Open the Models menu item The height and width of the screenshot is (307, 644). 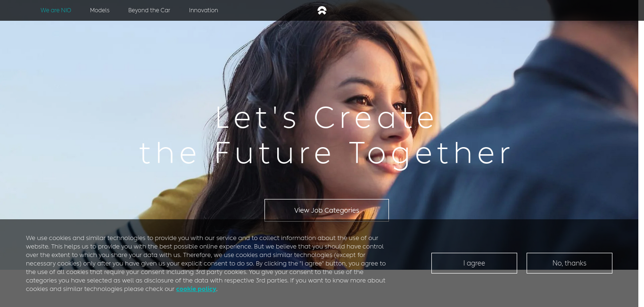click(x=99, y=10)
